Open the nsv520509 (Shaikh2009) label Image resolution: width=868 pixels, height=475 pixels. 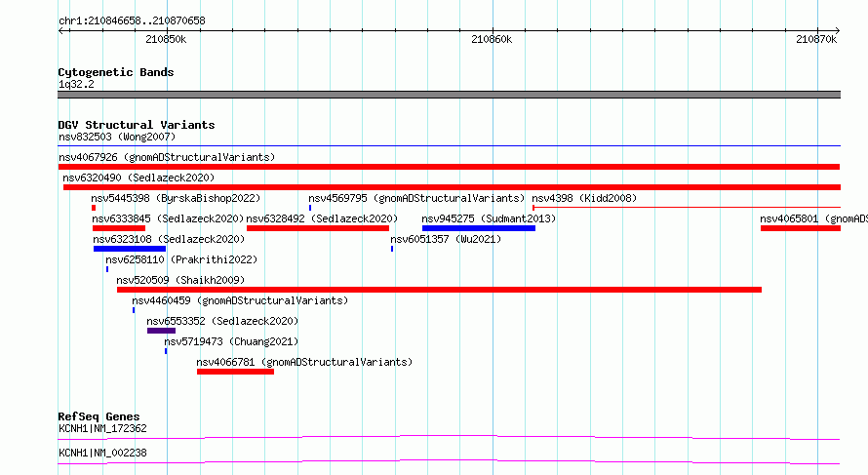[x=180, y=280]
